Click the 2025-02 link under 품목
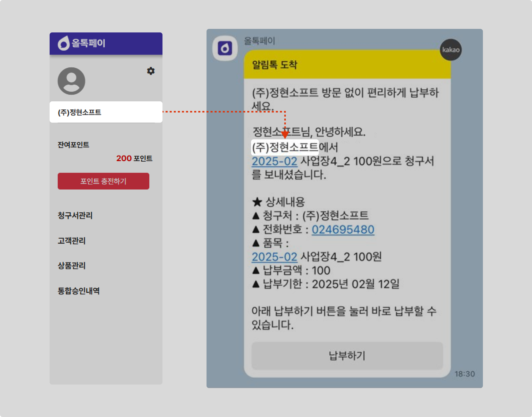Viewport: 532px width, 417px height. pos(274,257)
